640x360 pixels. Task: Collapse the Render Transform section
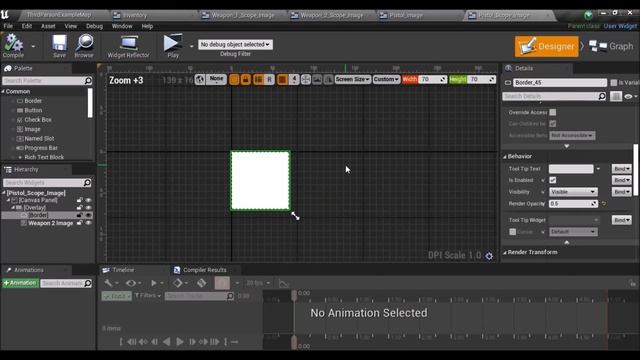tap(505, 253)
